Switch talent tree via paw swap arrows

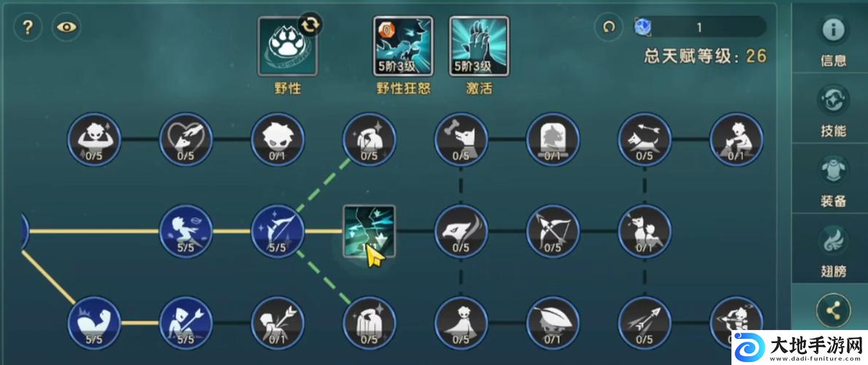(310, 25)
